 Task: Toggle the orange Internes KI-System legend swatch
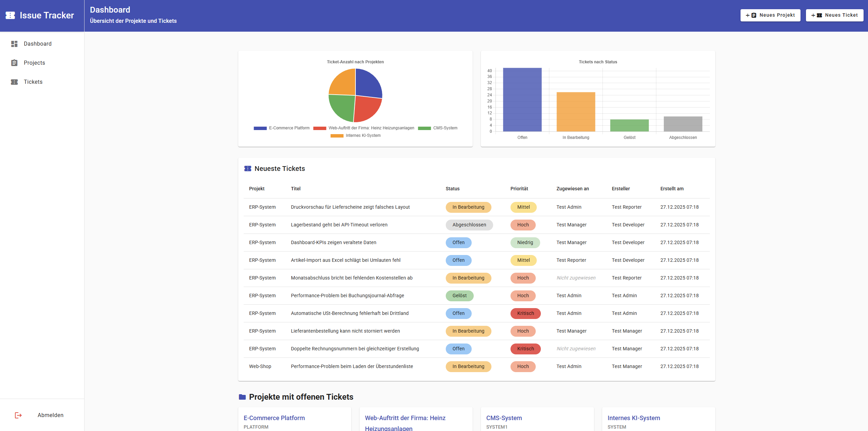(337, 136)
